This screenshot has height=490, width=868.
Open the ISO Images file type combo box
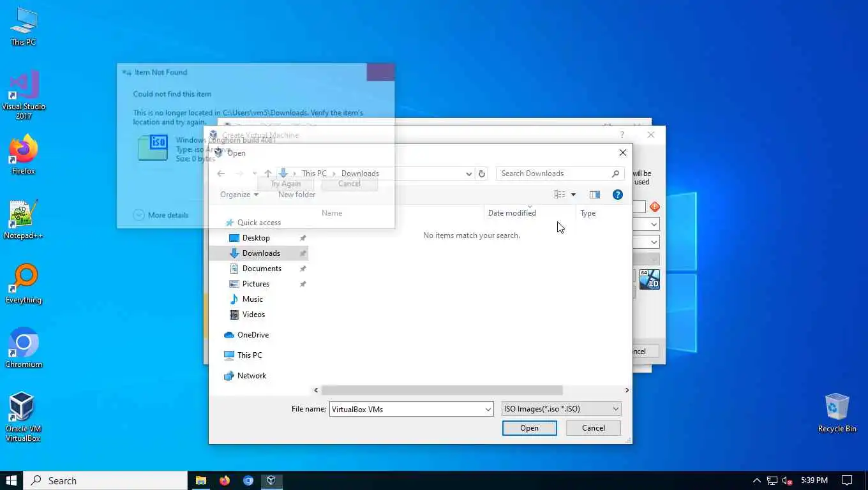pyautogui.click(x=561, y=409)
